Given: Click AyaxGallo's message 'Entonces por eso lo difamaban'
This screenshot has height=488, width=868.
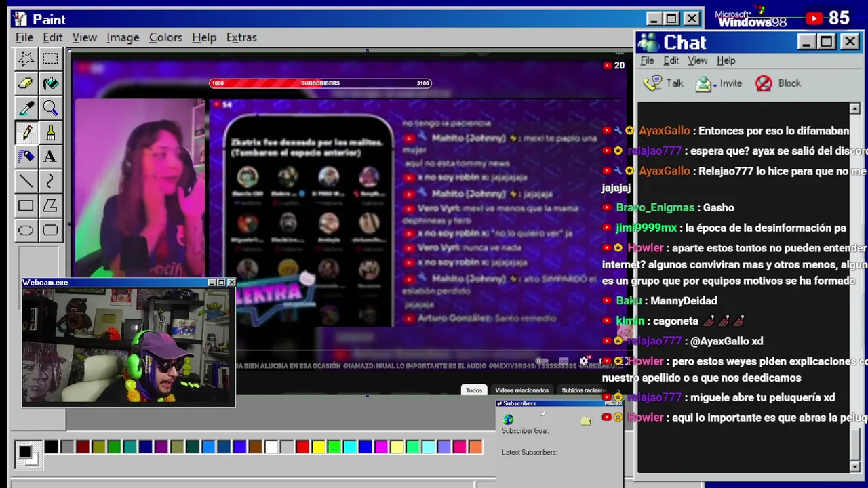Looking at the screenshot, I should coord(773,131).
